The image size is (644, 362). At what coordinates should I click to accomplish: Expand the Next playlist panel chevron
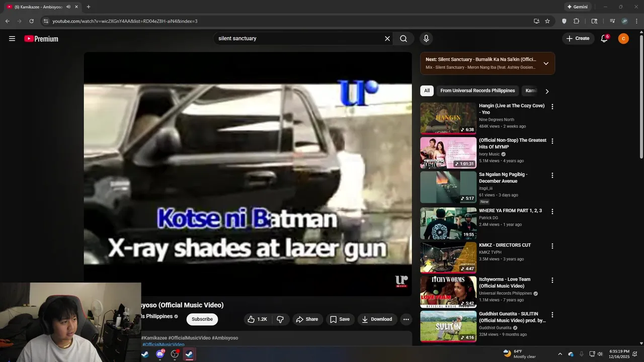pyautogui.click(x=546, y=63)
